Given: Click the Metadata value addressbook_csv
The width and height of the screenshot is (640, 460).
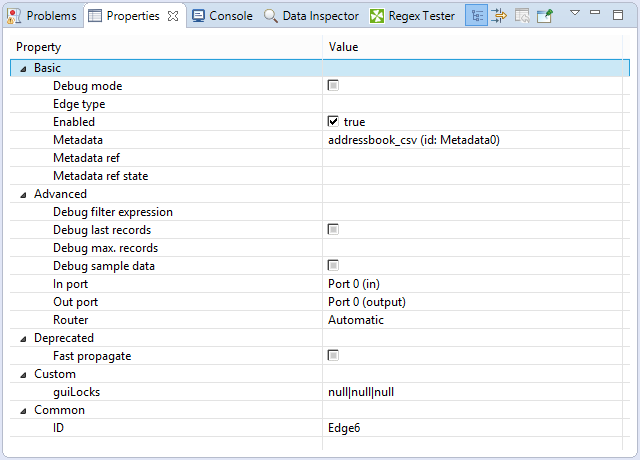Looking at the screenshot, I should [x=413, y=140].
